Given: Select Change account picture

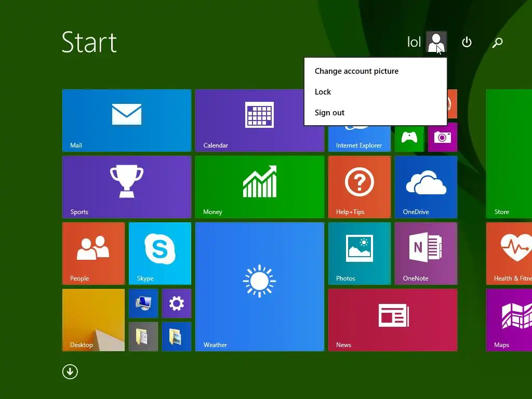Looking at the screenshot, I should point(375,71).
